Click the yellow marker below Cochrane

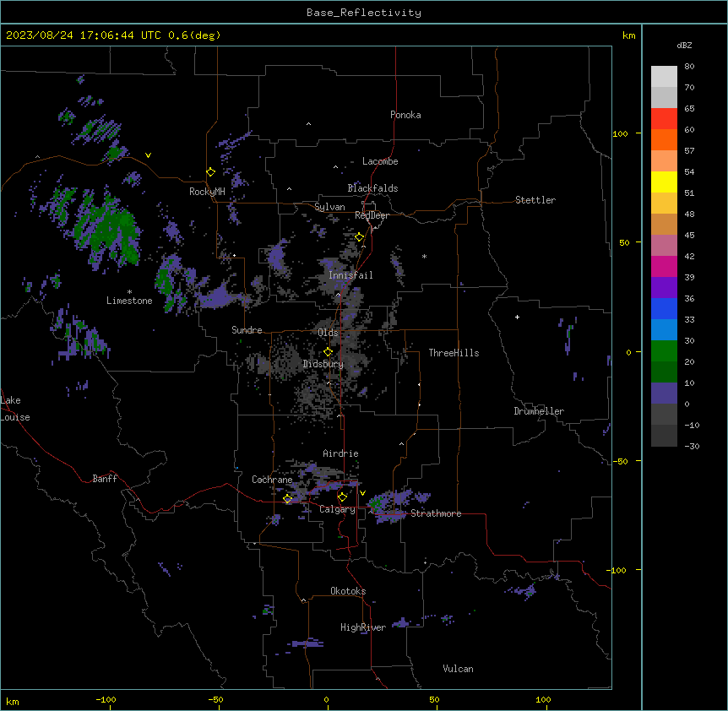tap(288, 499)
